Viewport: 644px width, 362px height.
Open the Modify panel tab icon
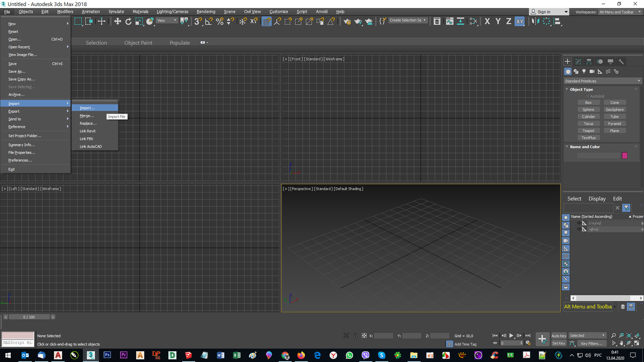(x=578, y=62)
